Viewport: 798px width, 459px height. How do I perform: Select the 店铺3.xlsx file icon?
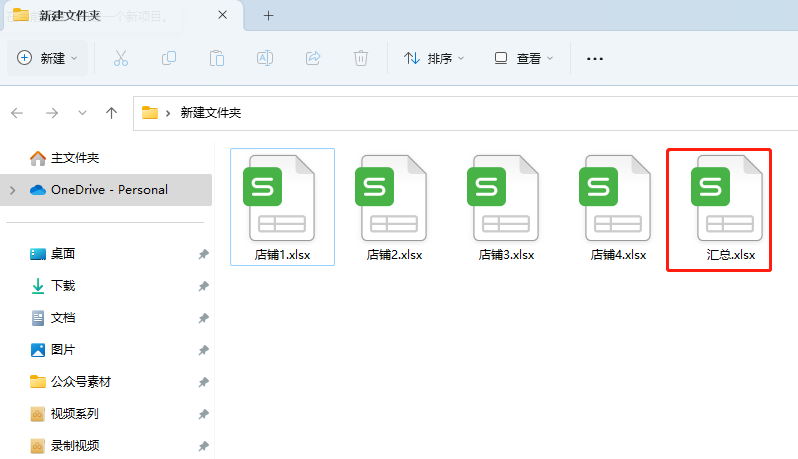(503, 198)
